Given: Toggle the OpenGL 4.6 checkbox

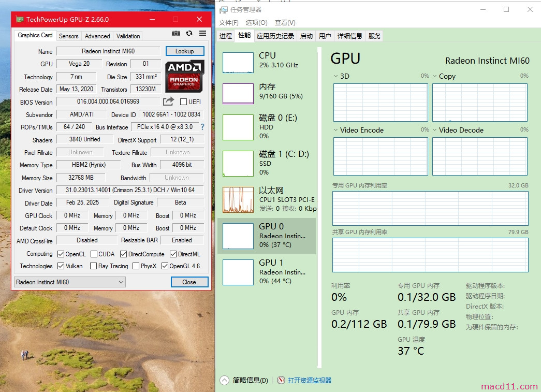Looking at the screenshot, I should pos(165,266).
